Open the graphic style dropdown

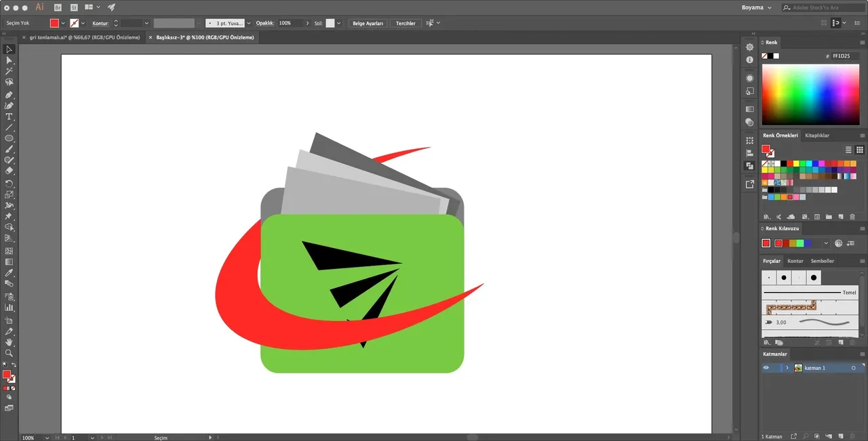click(339, 23)
